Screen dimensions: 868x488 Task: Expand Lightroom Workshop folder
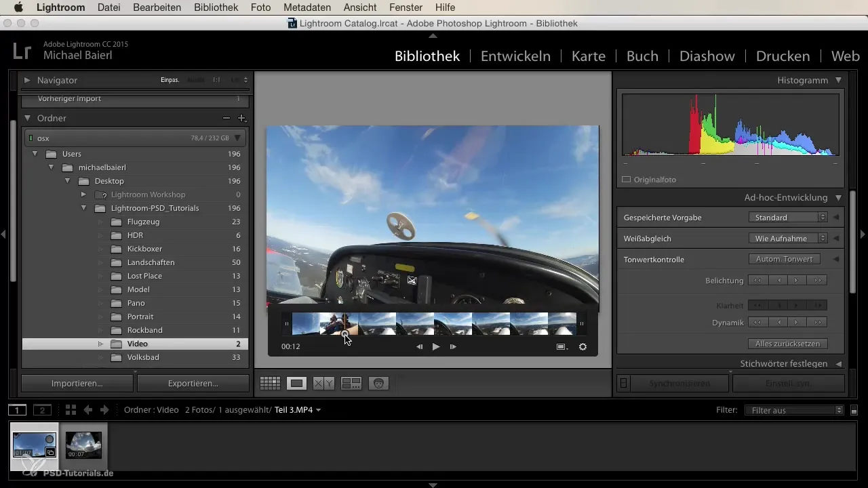[x=83, y=195]
